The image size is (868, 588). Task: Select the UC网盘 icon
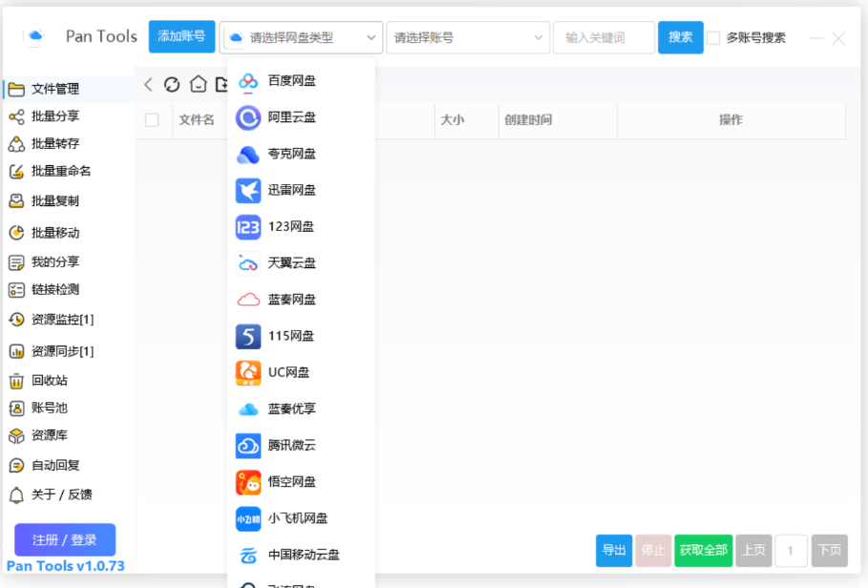248,373
